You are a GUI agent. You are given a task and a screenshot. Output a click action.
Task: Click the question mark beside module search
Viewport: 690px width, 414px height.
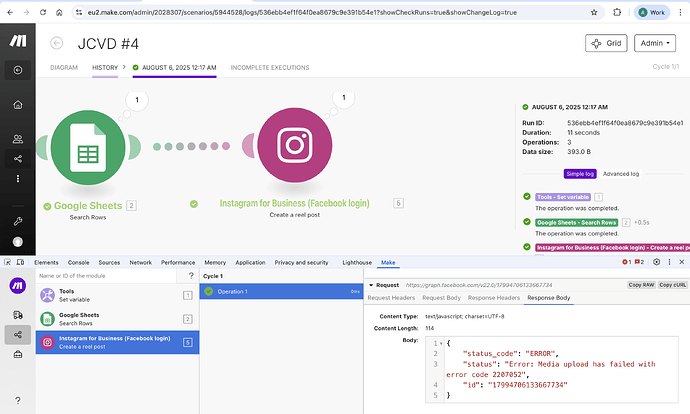tap(191, 276)
